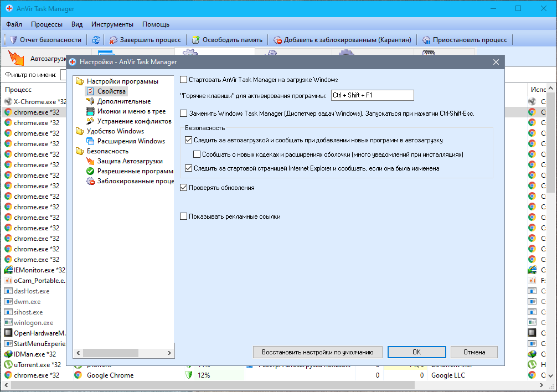Open the Инструменты menu
The image size is (557, 392).
(112, 24)
